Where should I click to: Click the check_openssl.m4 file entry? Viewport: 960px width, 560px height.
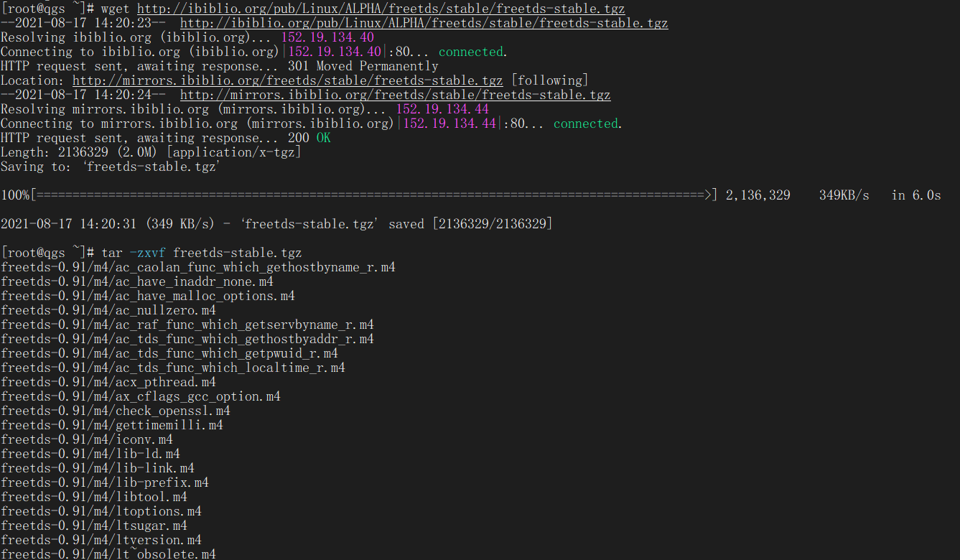pos(115,411)
